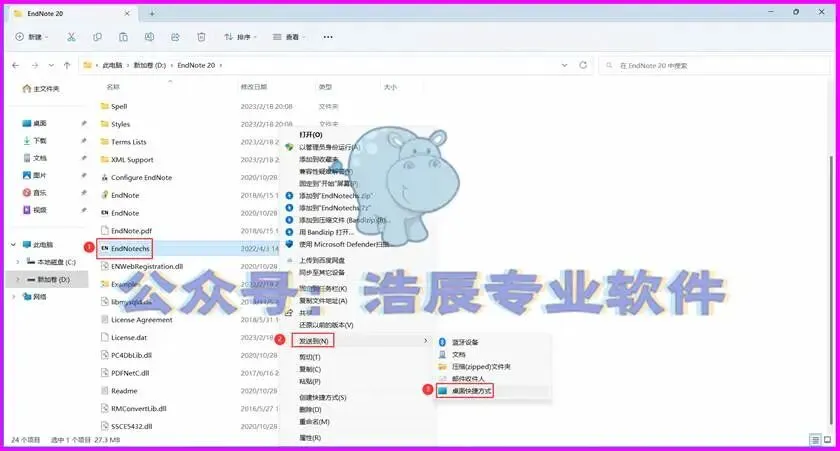840x451 pixels.
Task: Open 桌面 in the sidebar
Action: click(40, 123)
